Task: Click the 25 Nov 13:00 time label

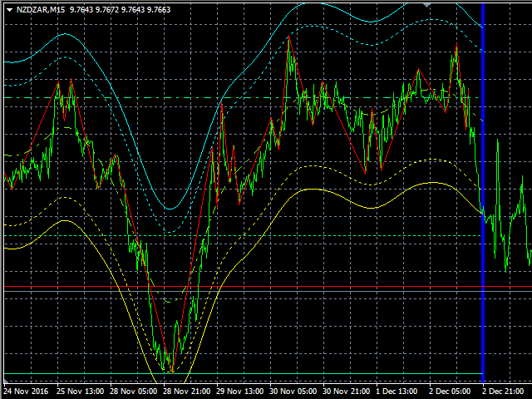Action: click(81, 392)
